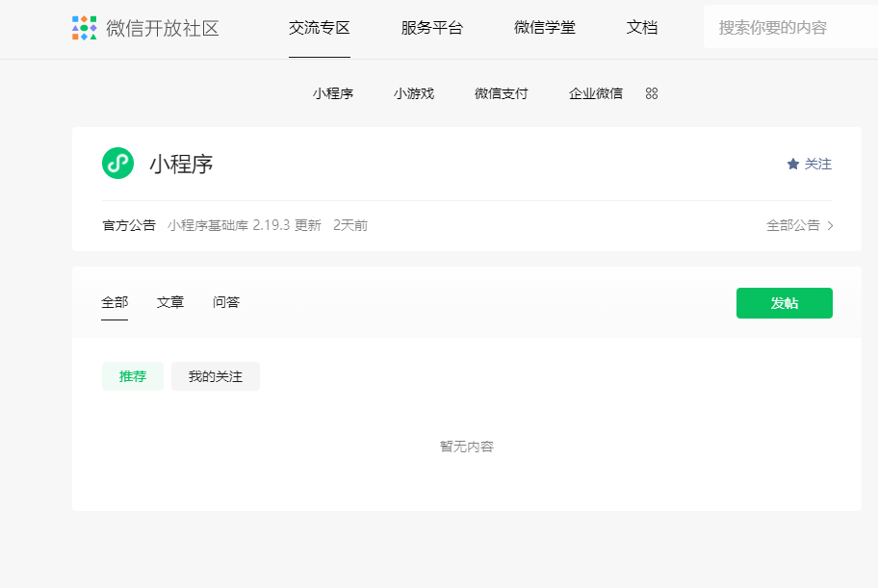Select the 交流专区 top navigation tab
878x588 pixels.
[x=320, y=28]
